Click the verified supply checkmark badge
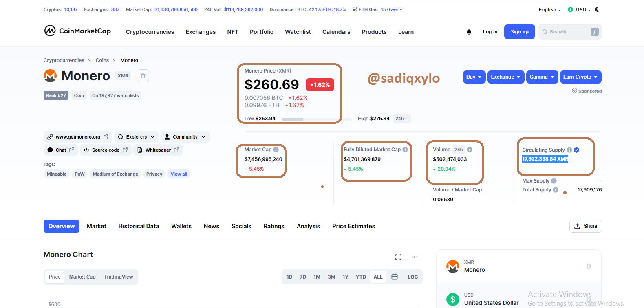 [577, 150]
